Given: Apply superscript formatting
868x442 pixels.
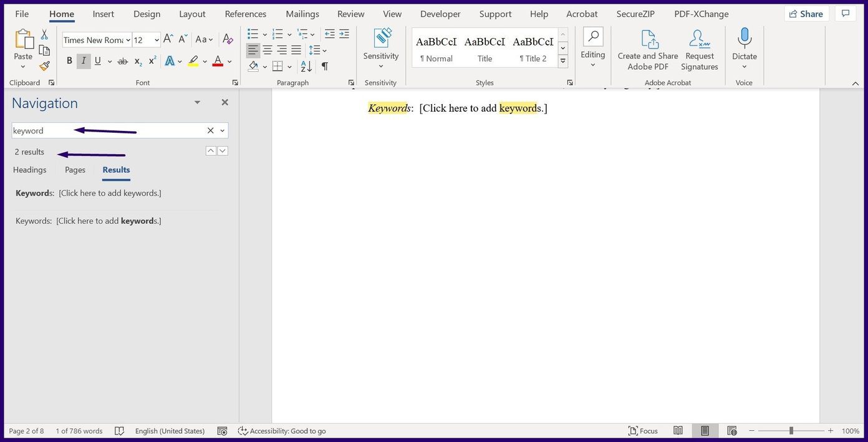Looking at the screenshot, I should 152,61.
